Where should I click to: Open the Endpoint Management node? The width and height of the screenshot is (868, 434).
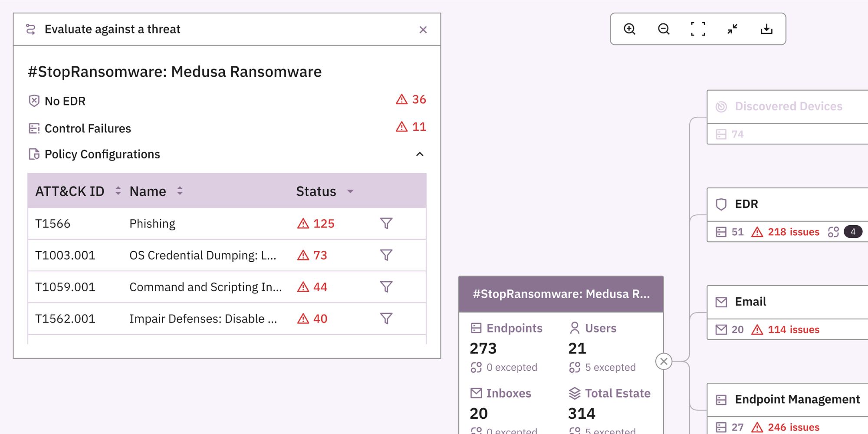click(x=788, y=400)
